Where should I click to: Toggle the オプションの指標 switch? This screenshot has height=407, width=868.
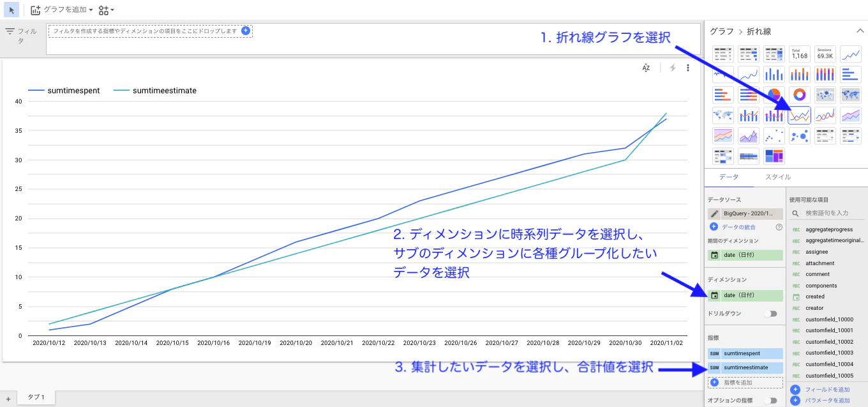tap(772, 401)
